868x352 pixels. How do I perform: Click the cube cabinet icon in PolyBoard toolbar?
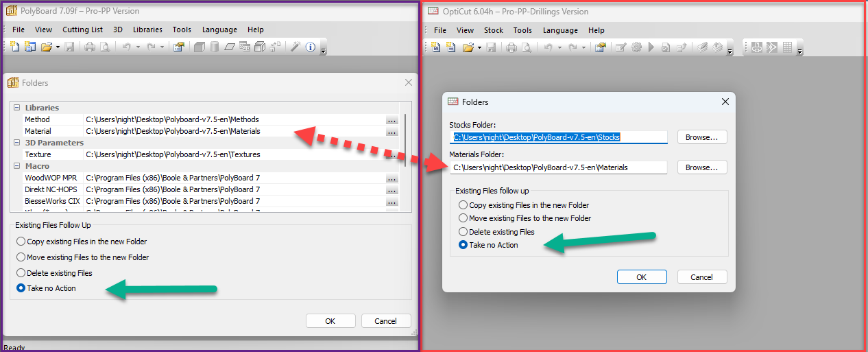pos(200,47)
